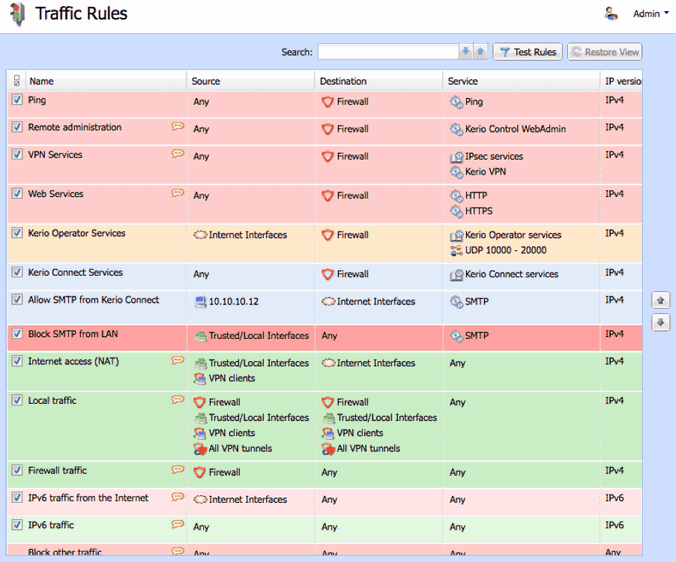The width and height of the screenshot is (676, 562).
Task: Click Internet Interfaces icon in Kerio Operator row
Action: (x=200, y=235)
